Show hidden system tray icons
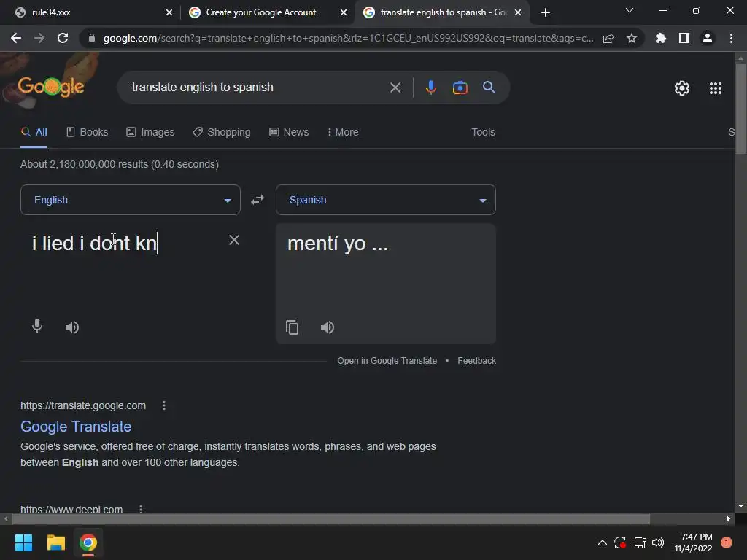The height and width of the screenshot is (560, 747). tap(602, 542)
